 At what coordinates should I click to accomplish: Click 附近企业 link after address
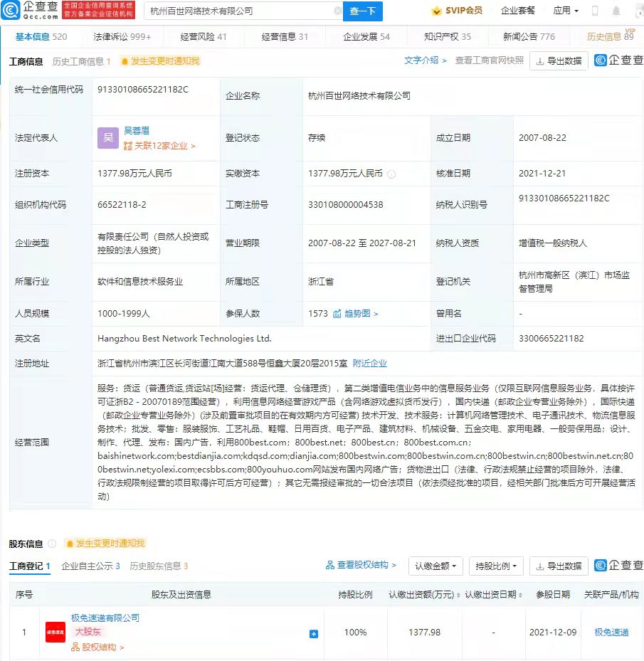[x=369, y=364]
